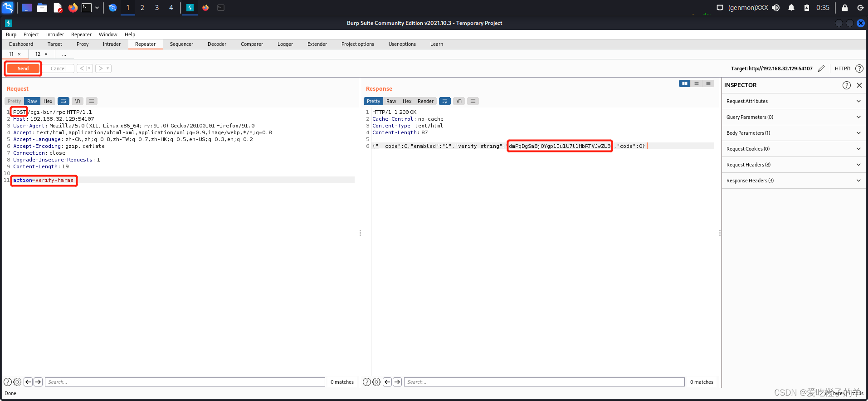The image size is (868, 401).
Task: Open Repeater help question-mark icon
Action: (859, 68)
